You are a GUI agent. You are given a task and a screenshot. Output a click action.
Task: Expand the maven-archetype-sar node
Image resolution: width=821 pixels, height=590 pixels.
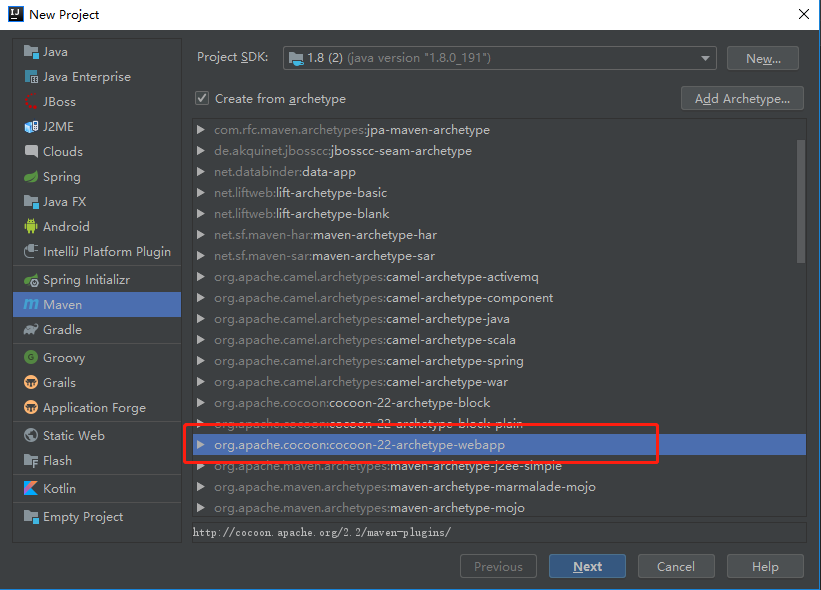[x=201, y=255]
